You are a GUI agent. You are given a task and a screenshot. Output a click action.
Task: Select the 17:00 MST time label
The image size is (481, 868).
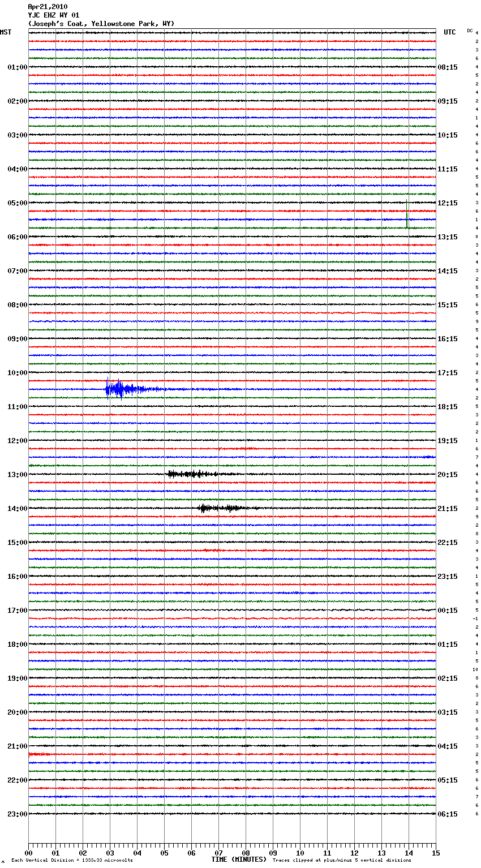[x=18, y=611]
